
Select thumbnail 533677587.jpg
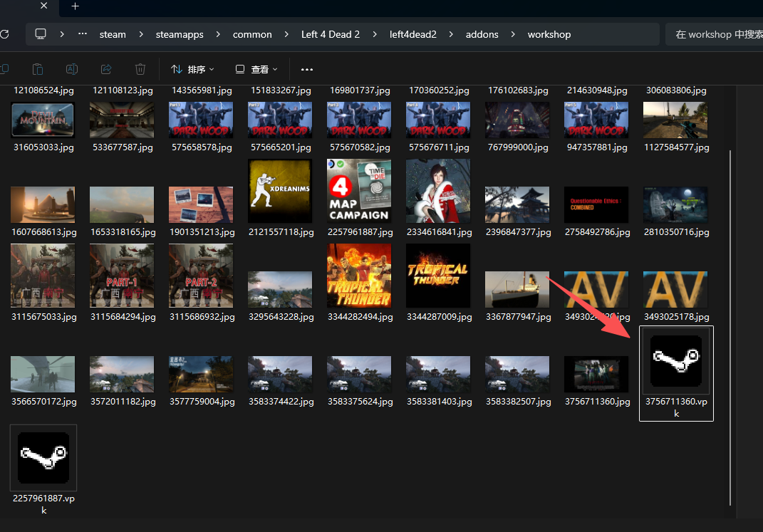click(122, 120)
